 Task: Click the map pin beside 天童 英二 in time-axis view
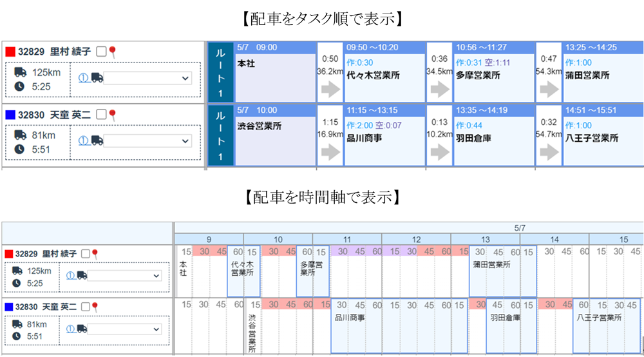(95, 307)
